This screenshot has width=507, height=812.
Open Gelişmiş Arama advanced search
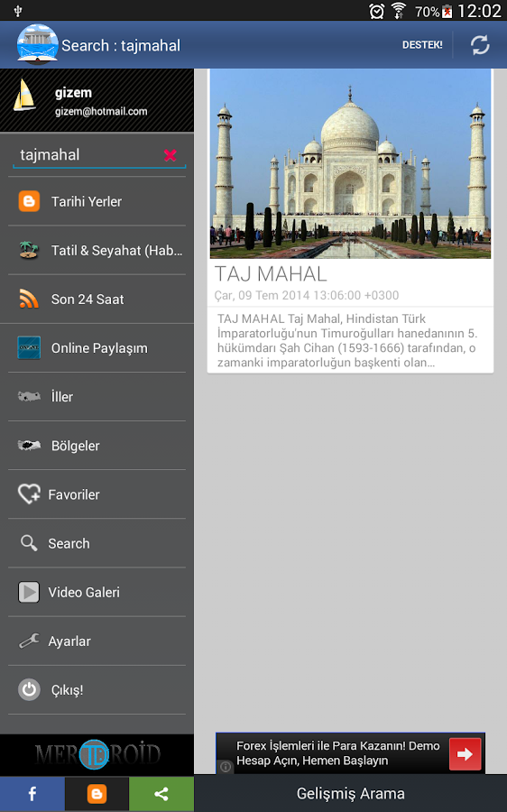[x=351, y=793]
